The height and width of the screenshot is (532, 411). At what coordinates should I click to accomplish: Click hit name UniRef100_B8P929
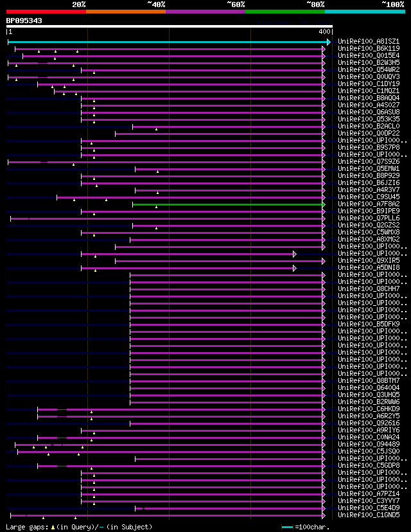[x=369, y=176]
